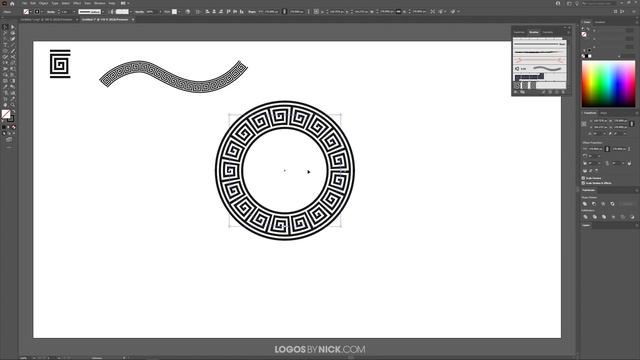The height and width of the screenshot is (360, 640).
Task: Select the Direct Selection tool
Action: (x=13, y=27)
